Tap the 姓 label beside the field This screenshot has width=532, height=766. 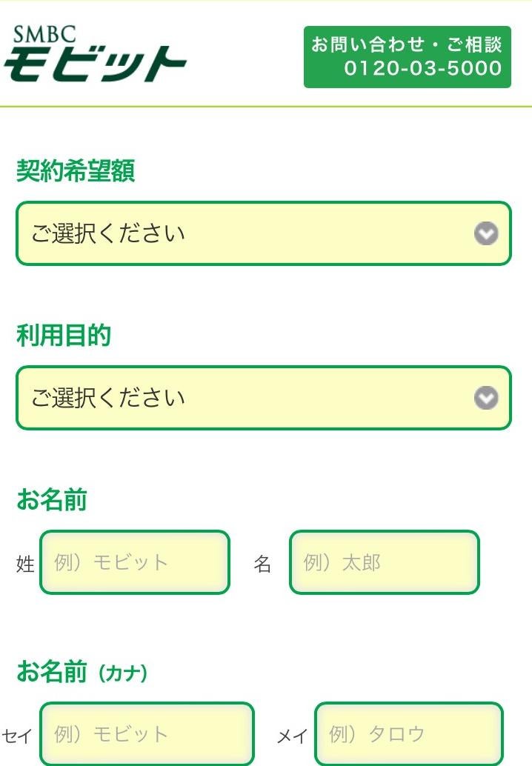click(x=25, y=564)
